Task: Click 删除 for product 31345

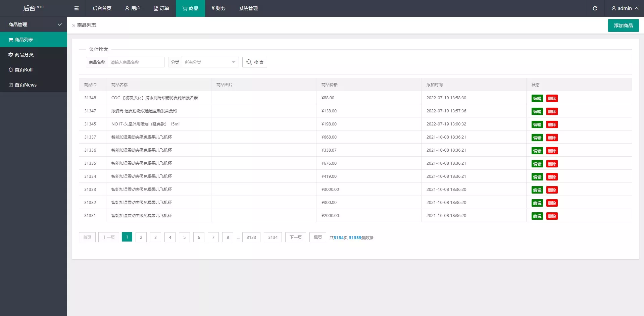Action: coord(552,124)
